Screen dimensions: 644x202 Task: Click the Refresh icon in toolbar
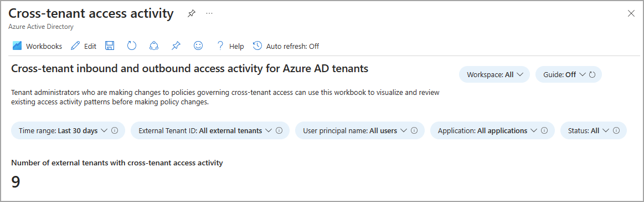click(x=131, y=46)
